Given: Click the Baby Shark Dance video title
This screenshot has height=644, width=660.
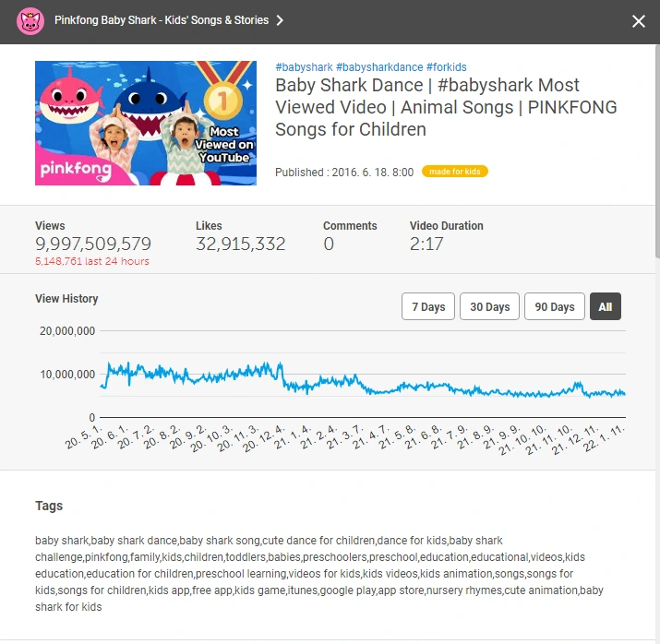Looking at the screenshot, I should point(446,107).
